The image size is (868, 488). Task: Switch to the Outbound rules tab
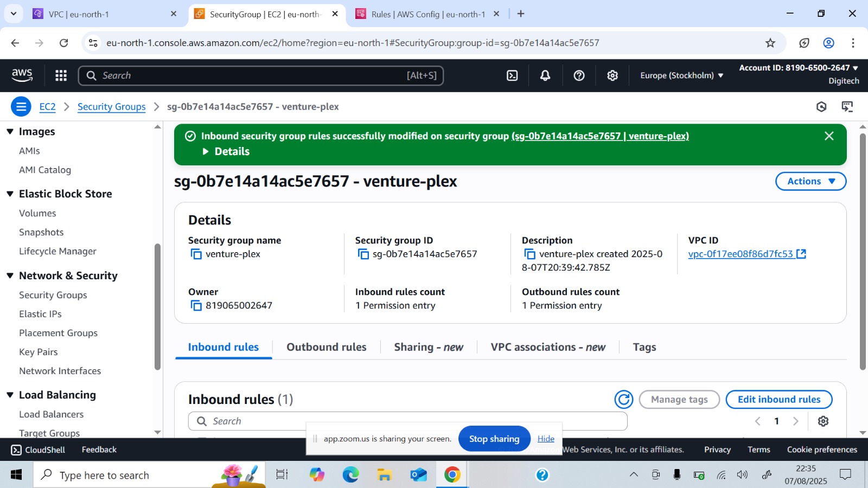[327, 347]
